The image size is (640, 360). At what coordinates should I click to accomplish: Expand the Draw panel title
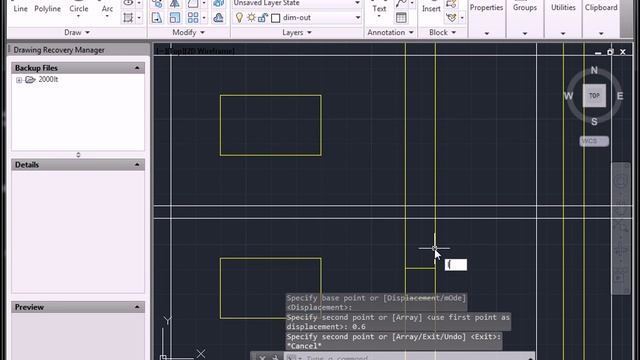click(77, 32)
